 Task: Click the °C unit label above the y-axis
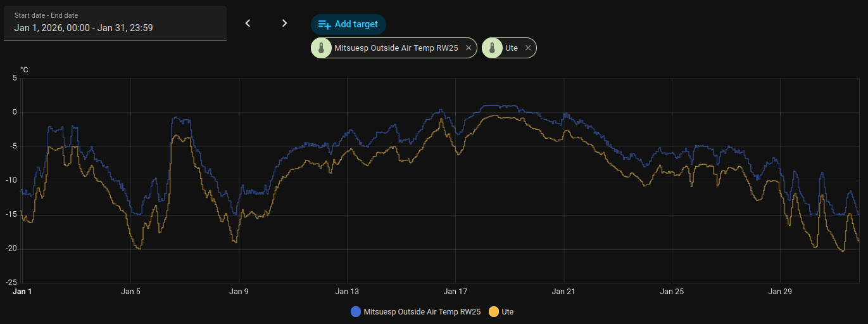(24, 70)
